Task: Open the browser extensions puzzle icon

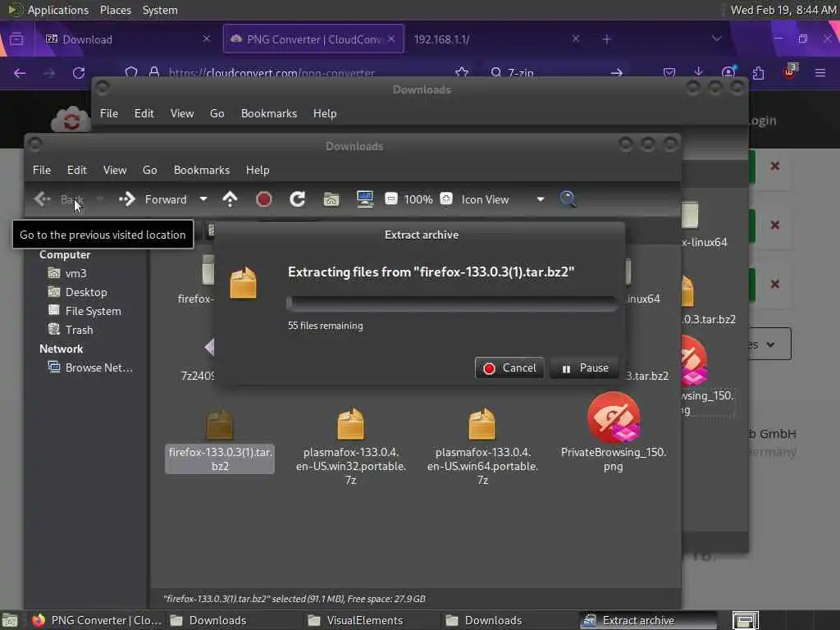Action: click(758, 72)
